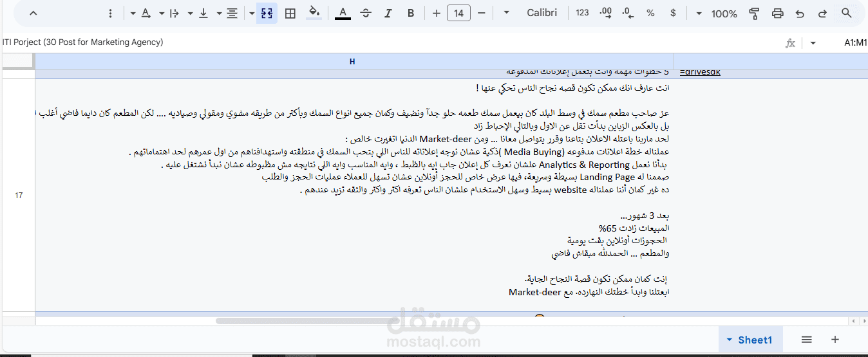Click the line 'المبيعات زادت 65%'
Image resolution: width=868 pixels, height=357 pixels.
[x=634, y=228]
